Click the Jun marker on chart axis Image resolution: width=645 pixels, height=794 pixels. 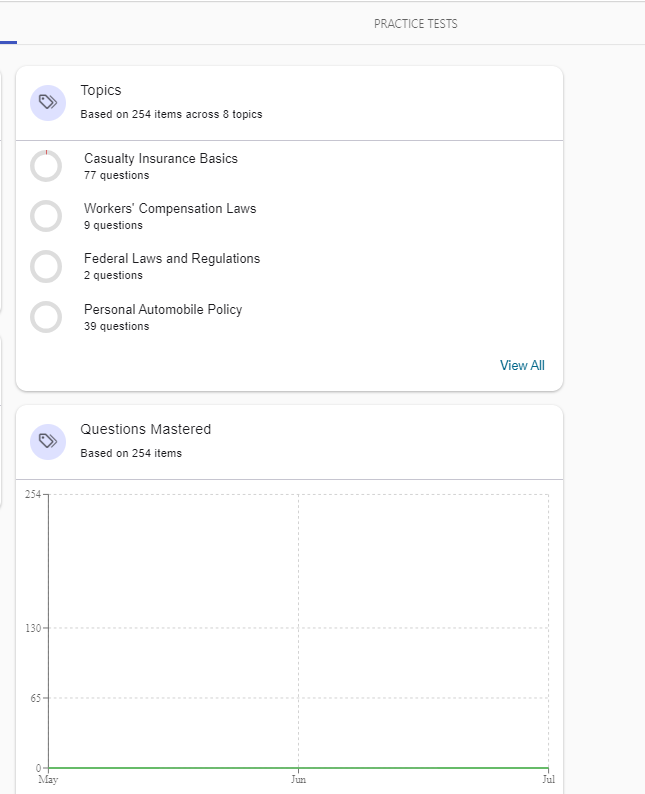pos(298,779)
